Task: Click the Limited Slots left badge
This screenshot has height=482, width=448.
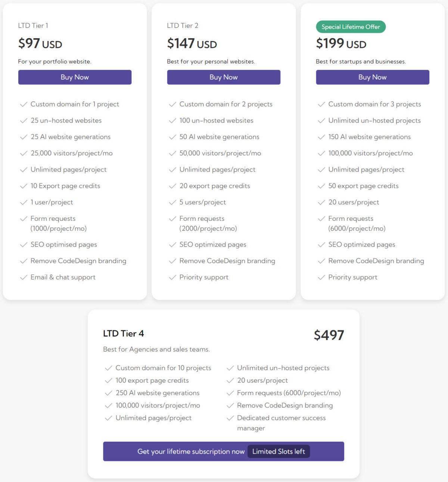Action: click(278, 451)
